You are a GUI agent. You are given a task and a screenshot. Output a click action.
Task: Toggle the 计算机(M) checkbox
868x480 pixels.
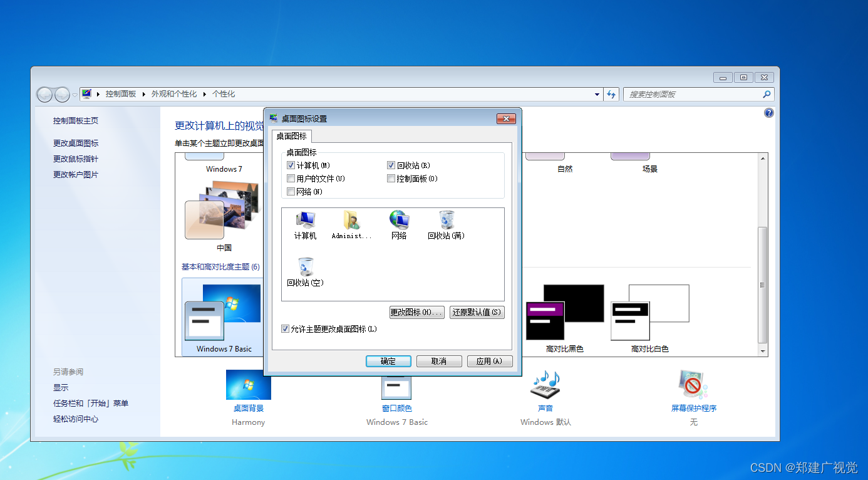(291, 165)
